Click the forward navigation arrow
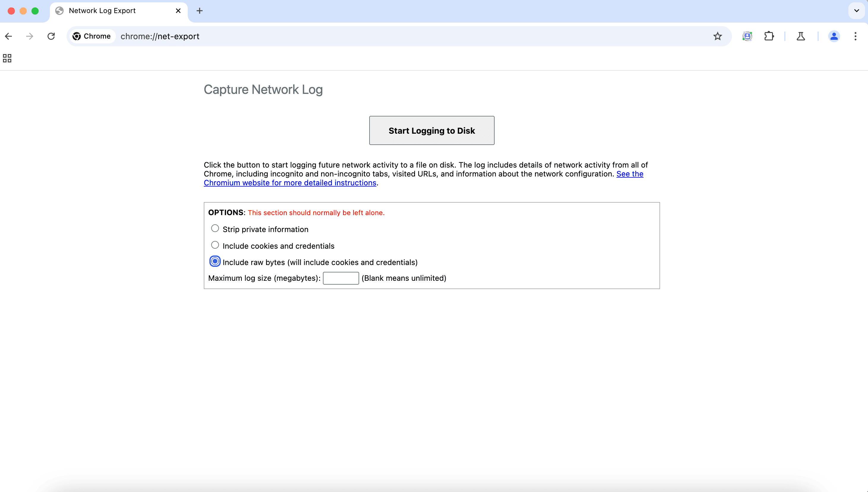This screenshot has height=492, width=868. pos(30,36)
